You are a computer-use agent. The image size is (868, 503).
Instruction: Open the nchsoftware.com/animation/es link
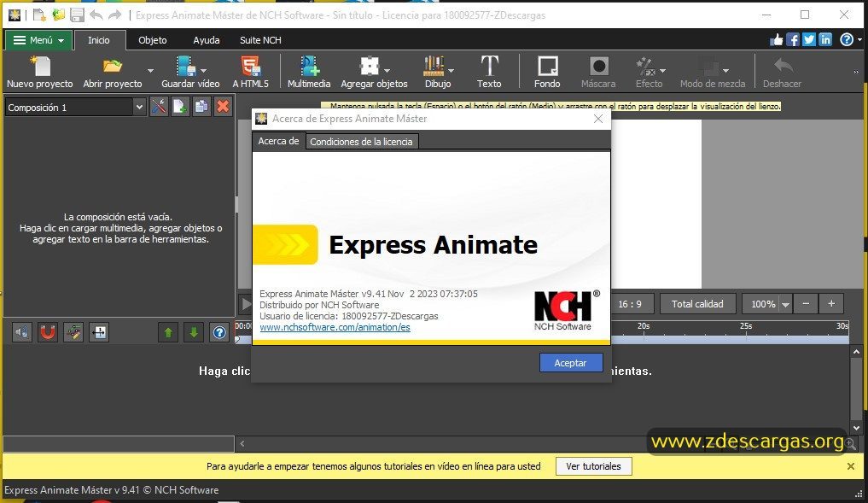335,327
